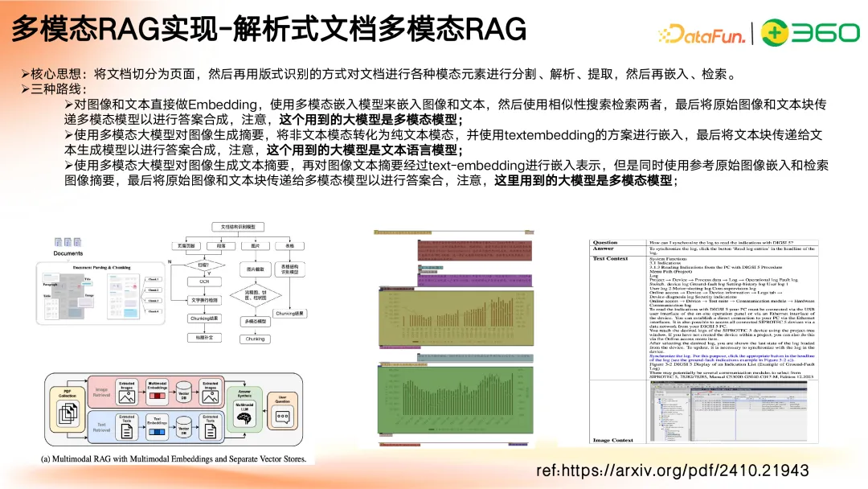Click the Question row label in table
The width and height of the screenshot is (868, 489).
click(605, 243)
